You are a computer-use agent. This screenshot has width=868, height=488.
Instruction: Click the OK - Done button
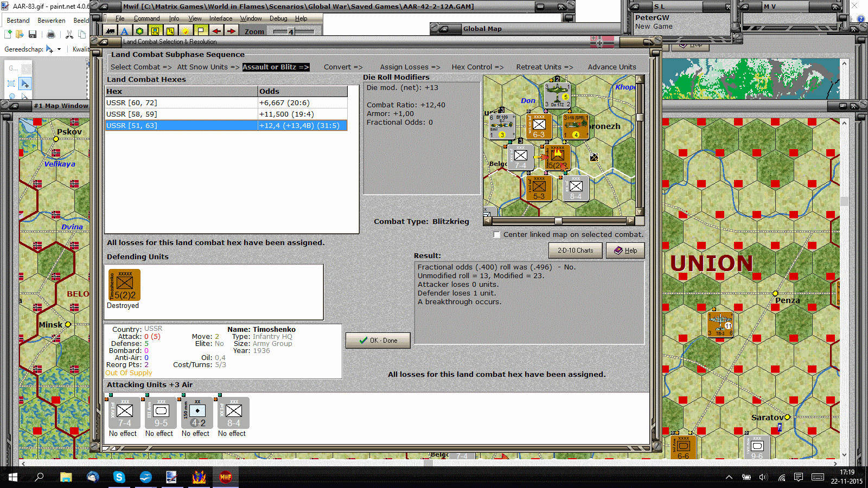[378, 341]
